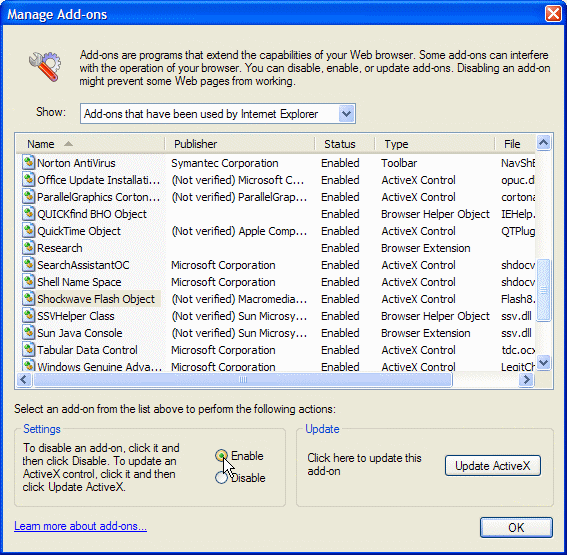Viewport: 567px width, 555px height.
Task: Select the Disable radio button
Action: pos(221,478)
